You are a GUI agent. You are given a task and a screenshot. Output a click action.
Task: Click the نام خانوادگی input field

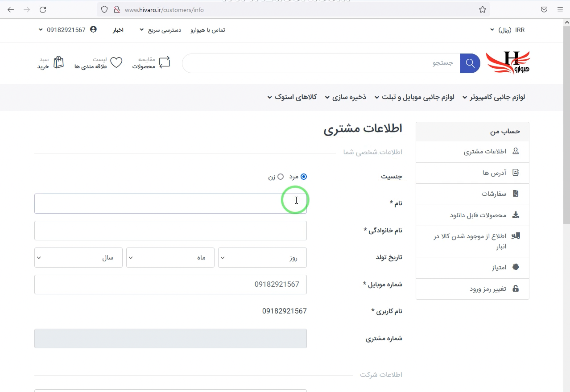[170, 231]
